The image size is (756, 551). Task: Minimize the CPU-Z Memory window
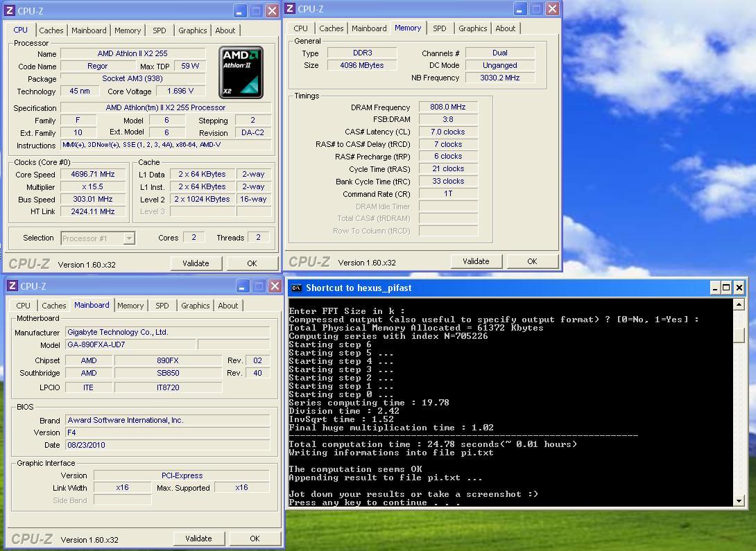[519, 9]
